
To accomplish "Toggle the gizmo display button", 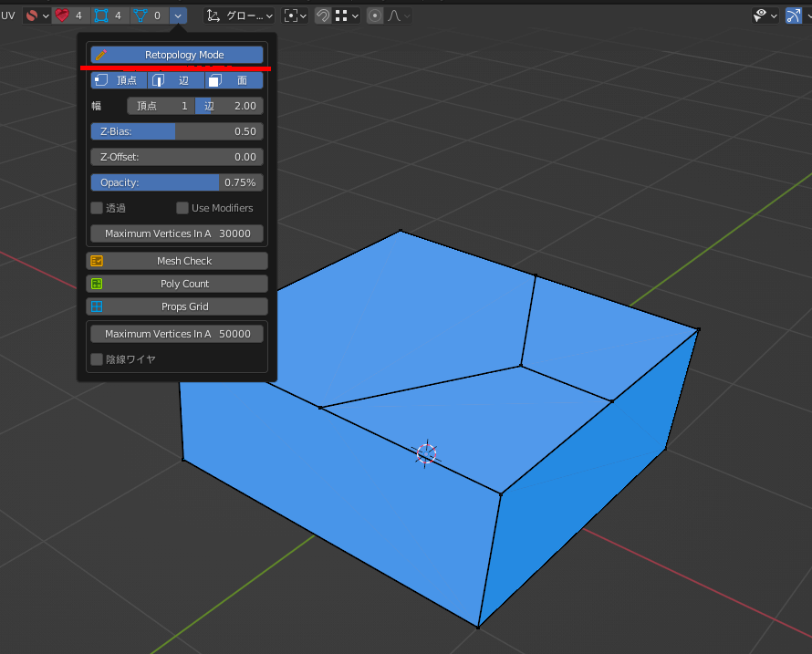I will (794, 16).
